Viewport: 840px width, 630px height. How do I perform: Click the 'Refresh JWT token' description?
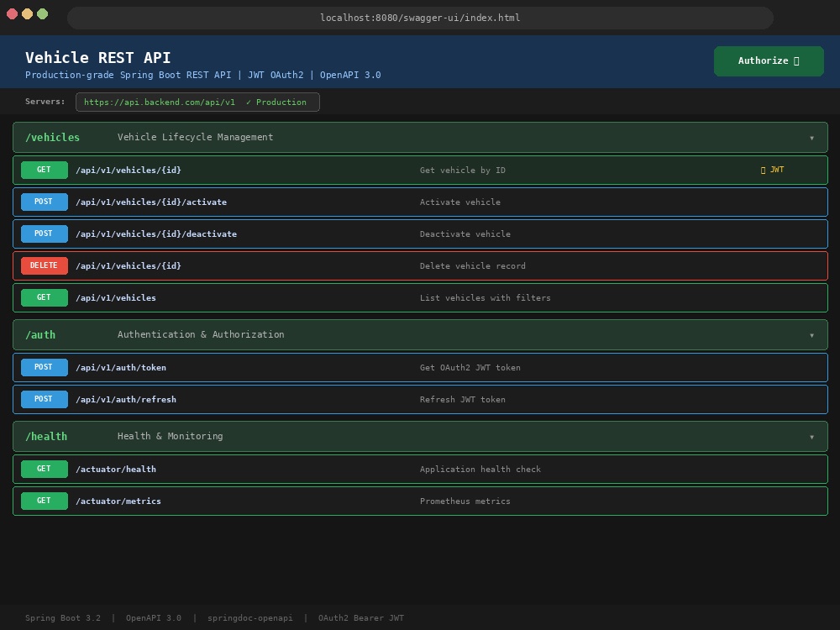462,400
